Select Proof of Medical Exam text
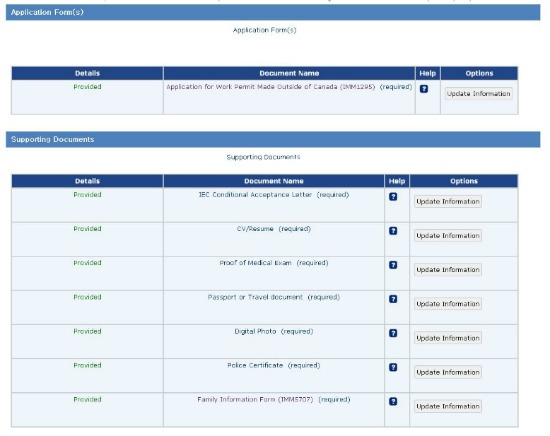550x436 pixels. point(255,263)
